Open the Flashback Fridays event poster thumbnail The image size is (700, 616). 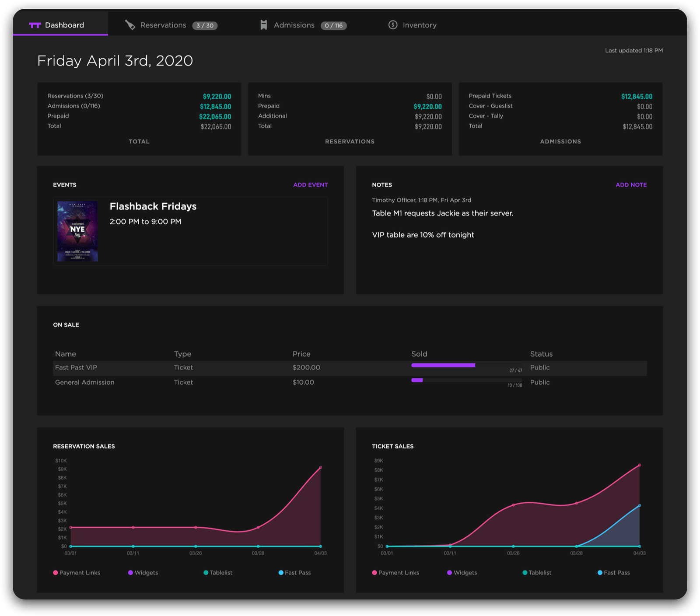77,230
